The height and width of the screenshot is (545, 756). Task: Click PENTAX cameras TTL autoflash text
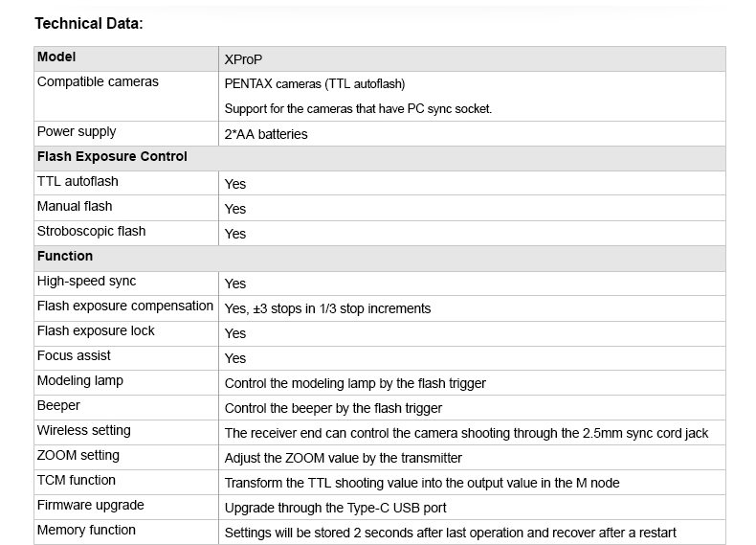(x=315, y=84)
